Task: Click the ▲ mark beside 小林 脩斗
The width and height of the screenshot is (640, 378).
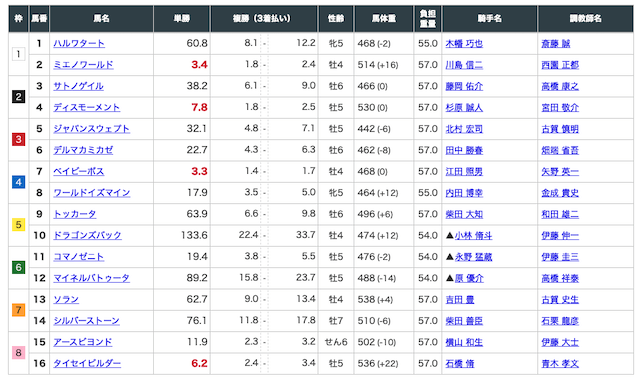Action: click(x=449, y=236)
